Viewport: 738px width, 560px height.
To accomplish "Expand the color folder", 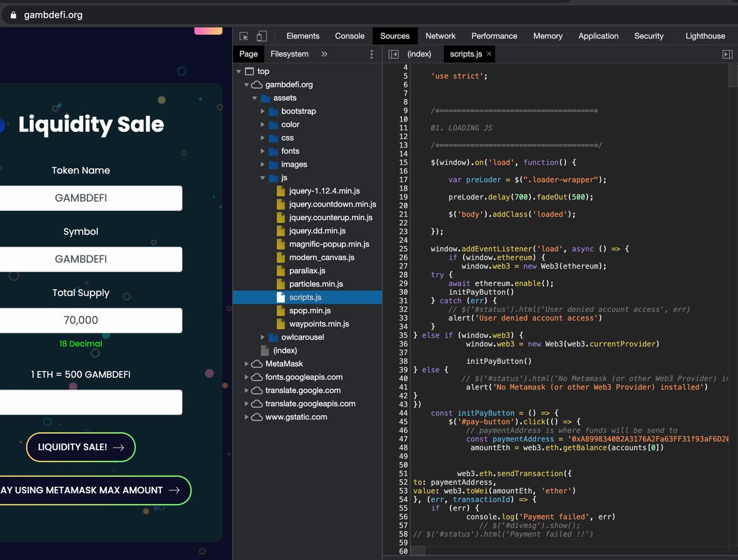I will click(262, 124).
